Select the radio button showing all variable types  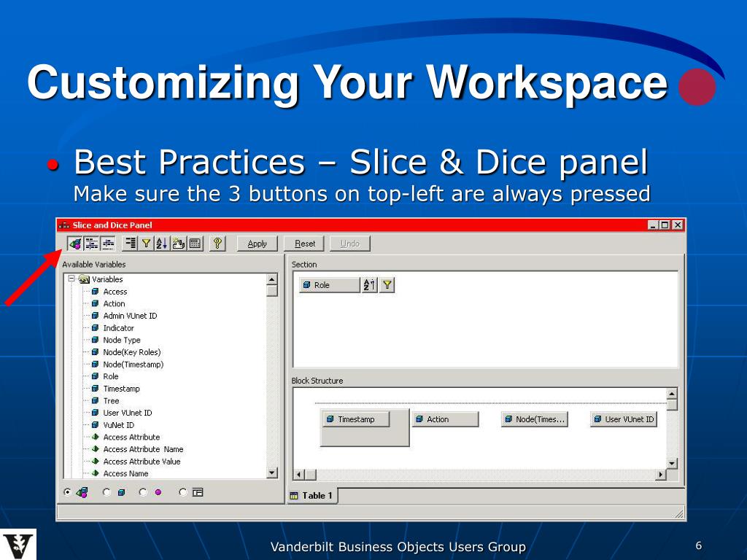coord(67,492)
